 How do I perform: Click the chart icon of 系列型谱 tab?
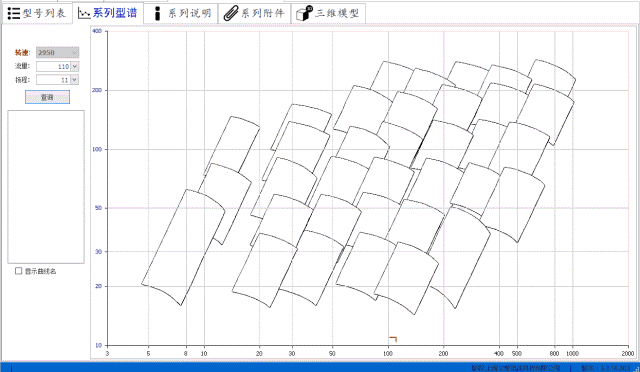click(84, 13)
